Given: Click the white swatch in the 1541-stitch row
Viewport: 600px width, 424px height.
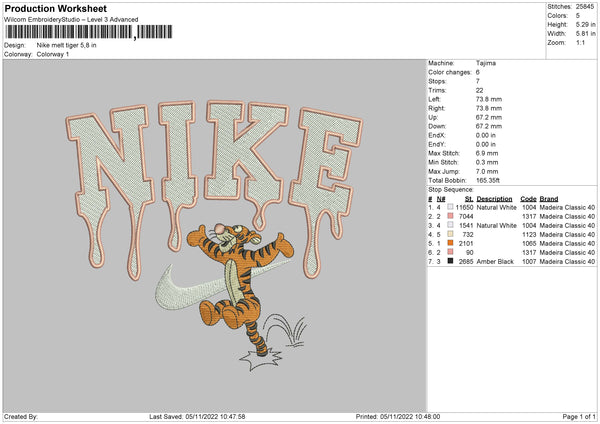Looking at the screenshot, I should coord(450,225).
